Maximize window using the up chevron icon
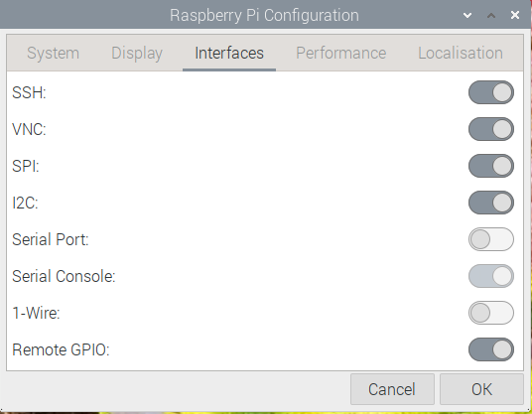Screen dimensions: 532x414 (x=491, y=15)
